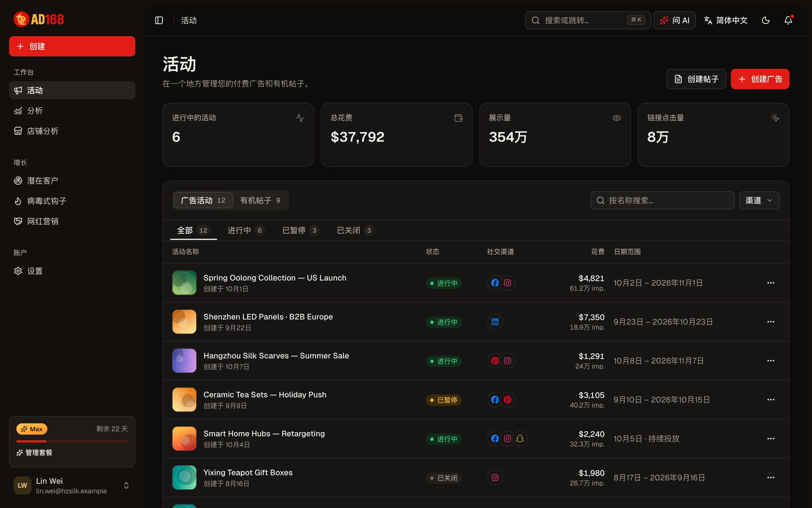Click LinkedIn icon in Shenzhen LED row
The image size is (812, 508).
pos(495,322)
